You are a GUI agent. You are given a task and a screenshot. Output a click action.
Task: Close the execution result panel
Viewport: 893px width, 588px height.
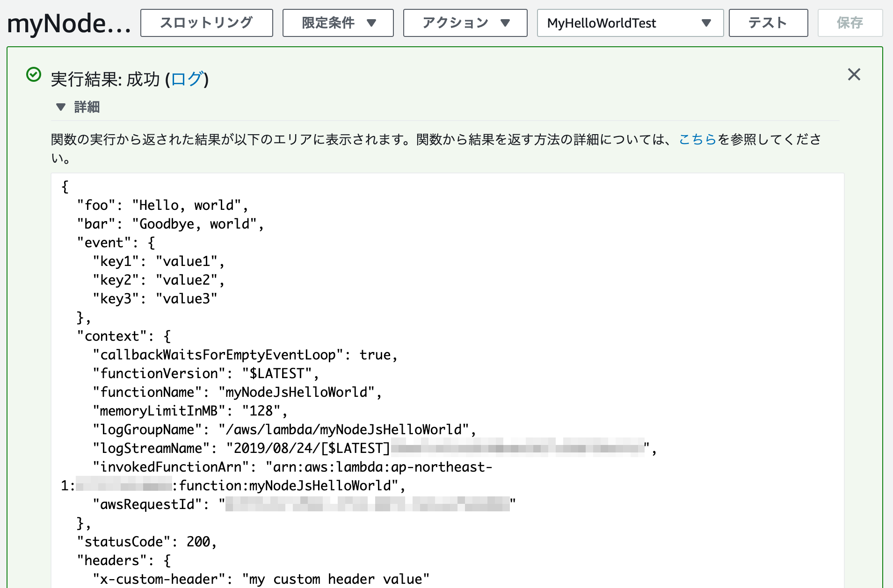coord(854,74)
